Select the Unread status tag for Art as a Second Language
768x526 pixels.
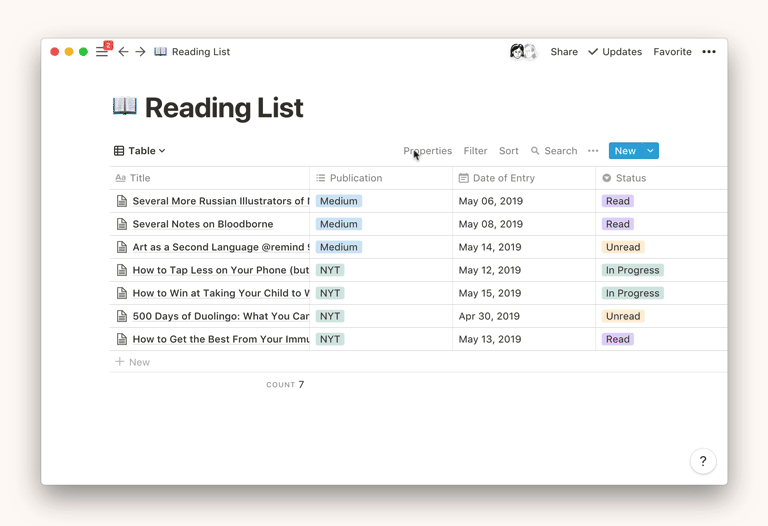pyautogui.click(x=622, y=247)
